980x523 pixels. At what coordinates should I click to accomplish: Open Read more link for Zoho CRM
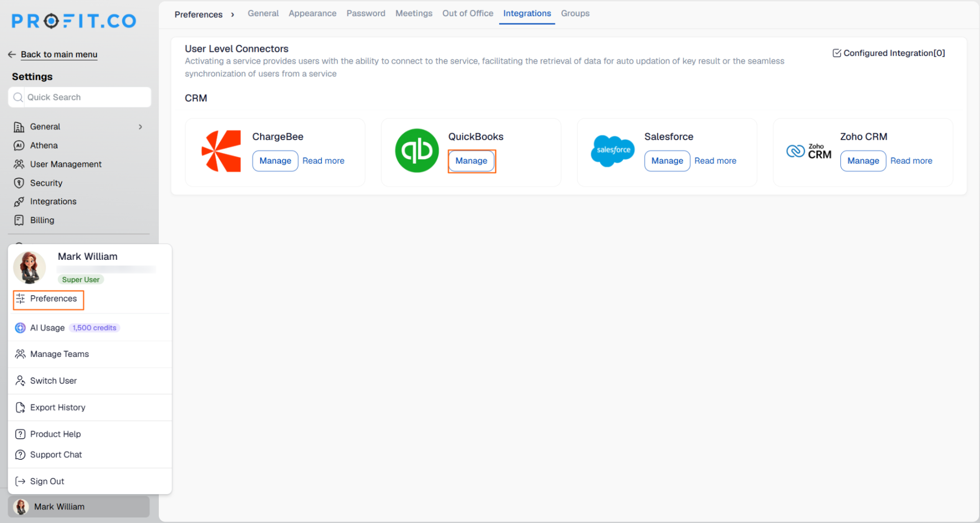tap(911, 161)
